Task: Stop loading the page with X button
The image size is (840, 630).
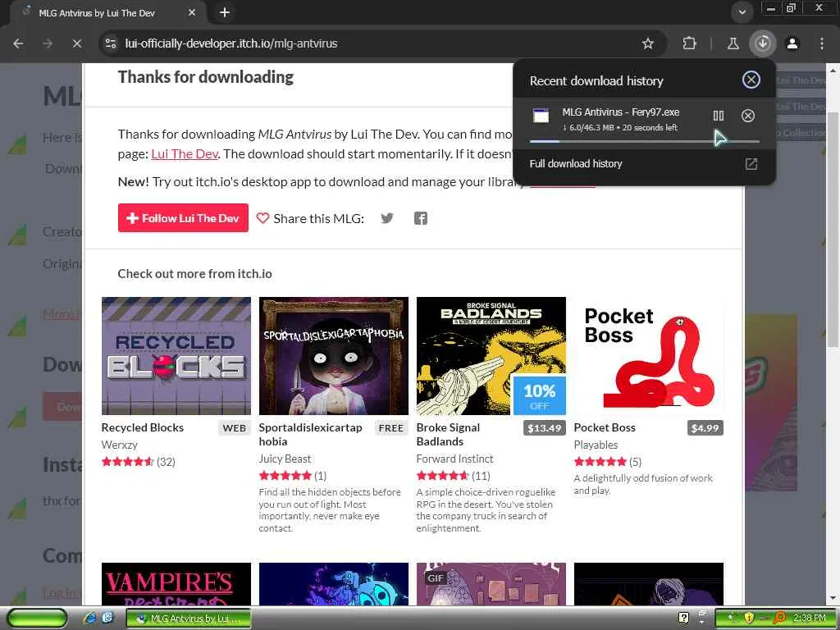Action: tap(77, 43)
